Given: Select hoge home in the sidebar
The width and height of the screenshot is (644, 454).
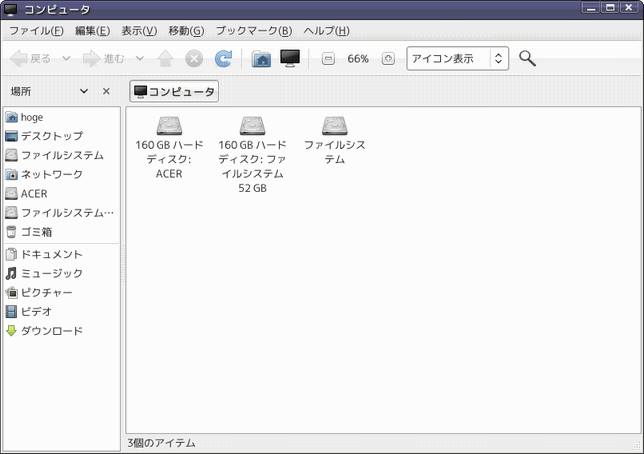Looking at the screenshot, I should [x=62, y=117].
